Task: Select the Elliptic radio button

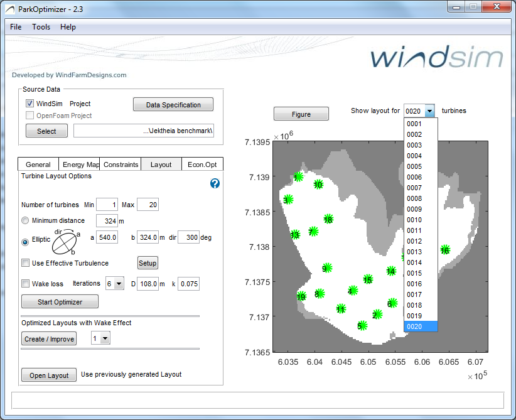Action: (x=25, y=242)
